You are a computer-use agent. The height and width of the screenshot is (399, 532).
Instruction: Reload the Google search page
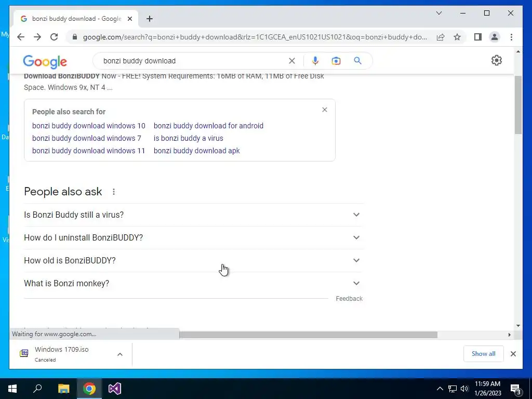pyautogui.click(x=54, y=37)
